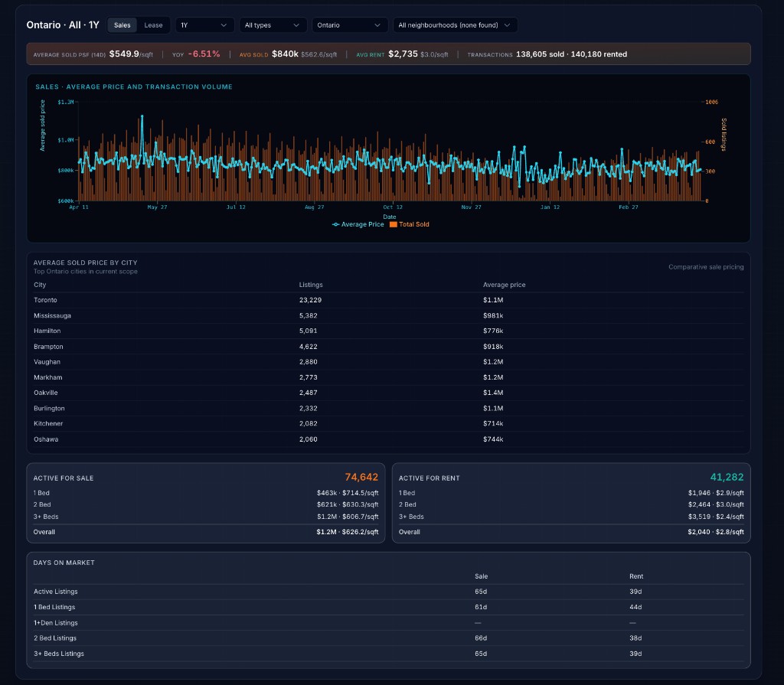Click the City column header

(x=40, y=285)
